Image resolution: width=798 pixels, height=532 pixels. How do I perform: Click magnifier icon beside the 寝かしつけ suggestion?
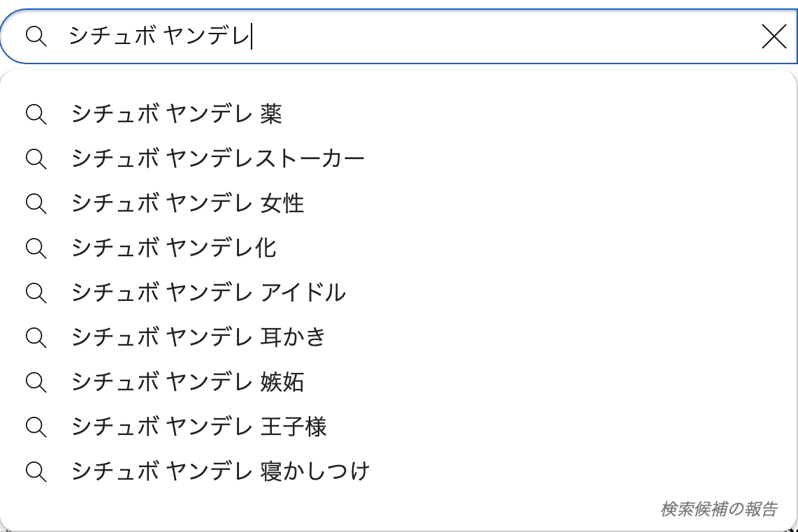[x=36, y=471]
